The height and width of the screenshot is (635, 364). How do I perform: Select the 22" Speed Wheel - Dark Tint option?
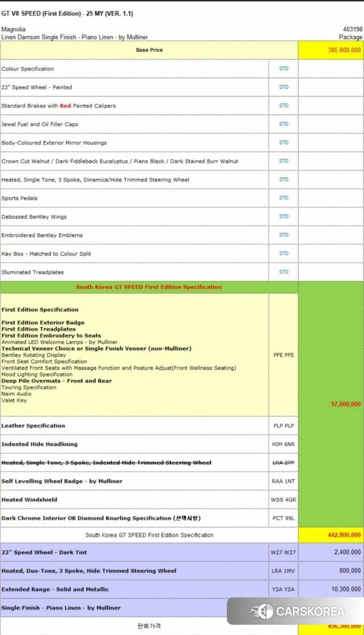click(181, 552)
